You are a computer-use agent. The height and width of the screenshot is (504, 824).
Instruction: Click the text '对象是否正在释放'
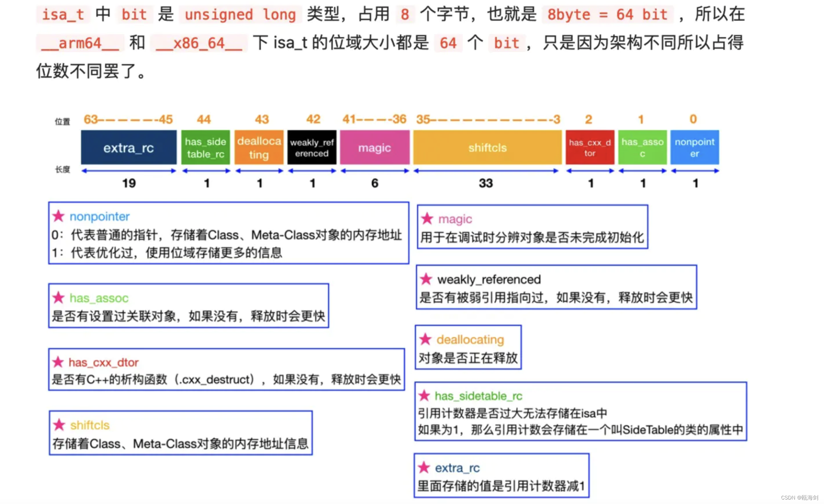468,358
